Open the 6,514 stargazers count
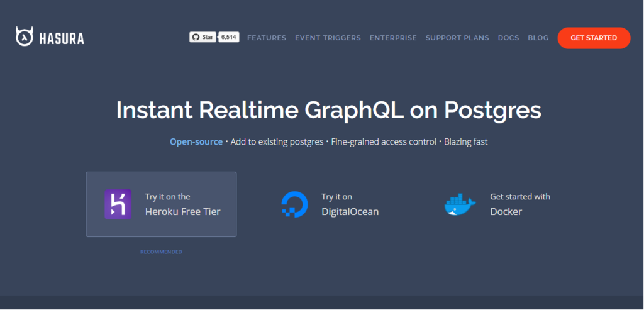This screenshot has height=310, width=644. [229, 37]
